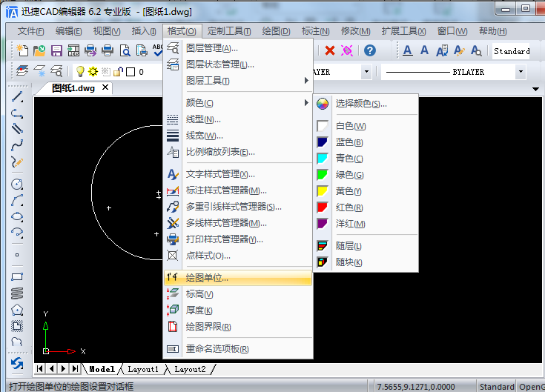The image size is (545, 392).
Task: Click the New drawing icon
Action: pyautogui.click(x=22, y=50)
